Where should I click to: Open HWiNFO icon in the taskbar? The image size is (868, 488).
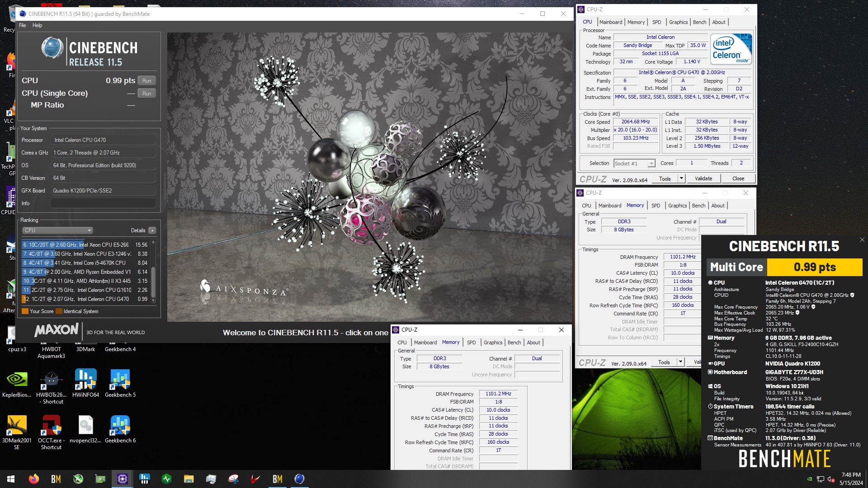145,479
